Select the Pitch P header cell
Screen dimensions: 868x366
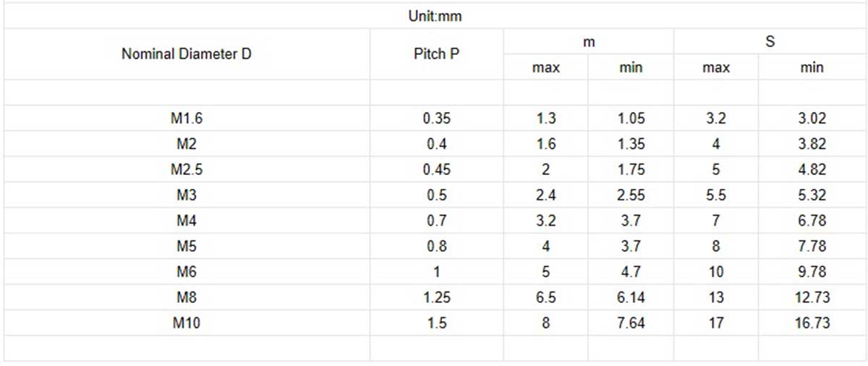[436, 54]
